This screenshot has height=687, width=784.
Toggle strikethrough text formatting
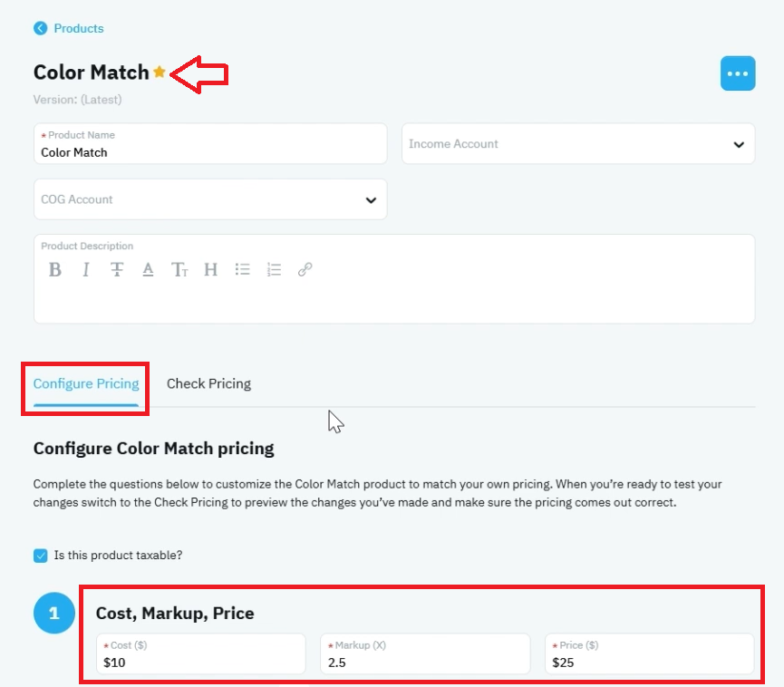click(117, 269)
